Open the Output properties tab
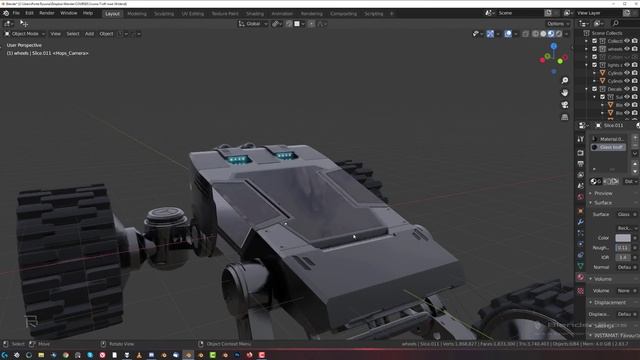Screen dimensions: 640x360 (x=580, y=164)
